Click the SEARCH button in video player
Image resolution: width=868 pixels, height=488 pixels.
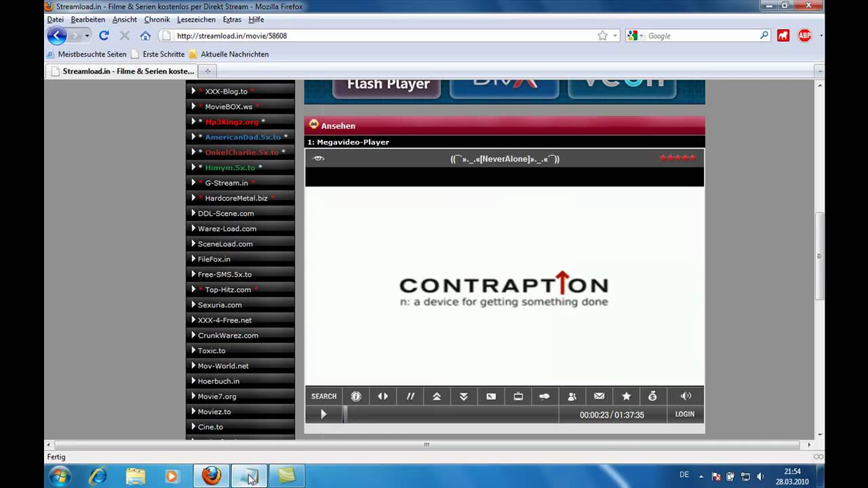pyautogui.click(x=323, y=396)
